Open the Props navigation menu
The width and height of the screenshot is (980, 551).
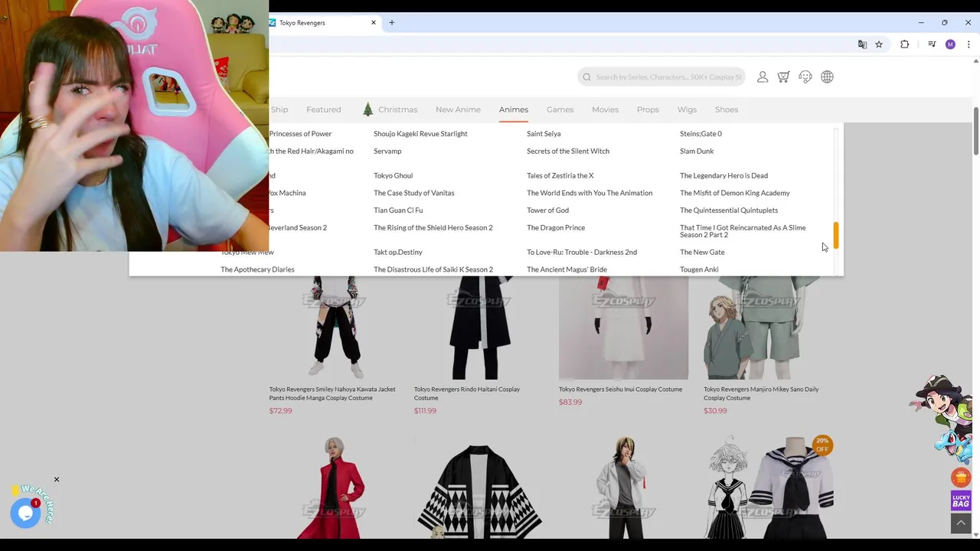[x=648, y=109]
